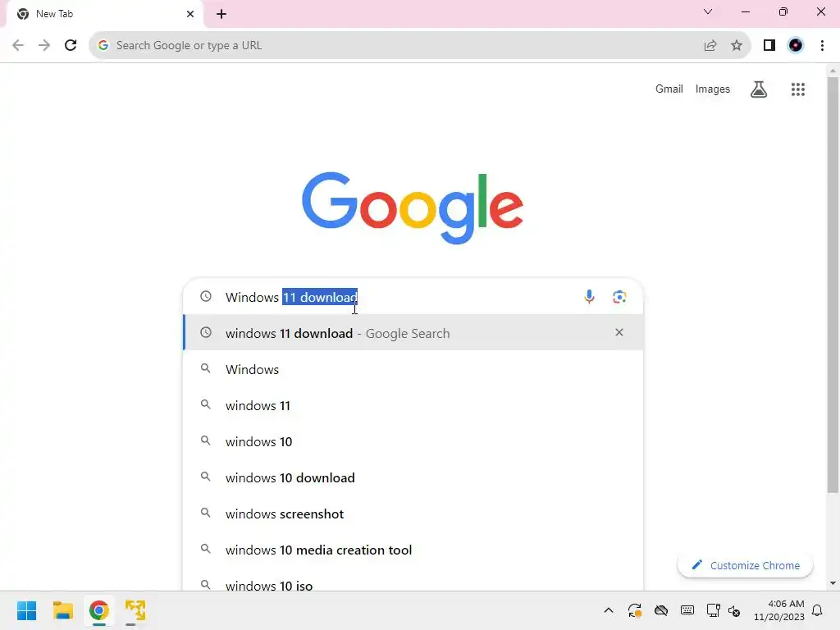Open a new tab with plus button
The width and height of the screenshot is (840, 630).
[x=221, y=14]
